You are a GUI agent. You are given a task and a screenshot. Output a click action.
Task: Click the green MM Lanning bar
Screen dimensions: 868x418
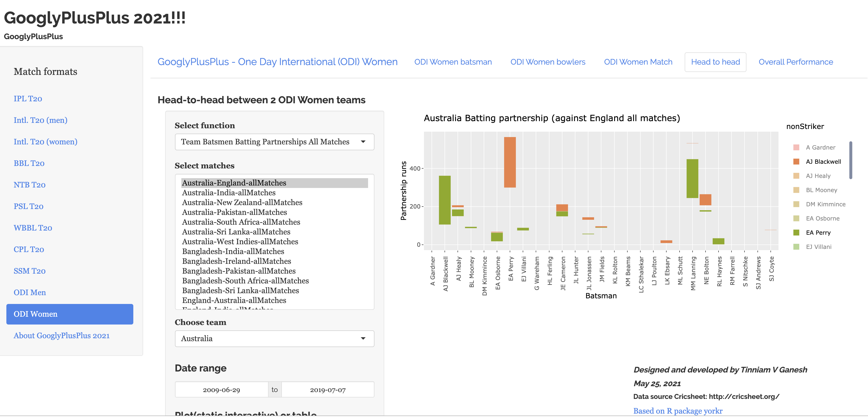pos(692,178)
